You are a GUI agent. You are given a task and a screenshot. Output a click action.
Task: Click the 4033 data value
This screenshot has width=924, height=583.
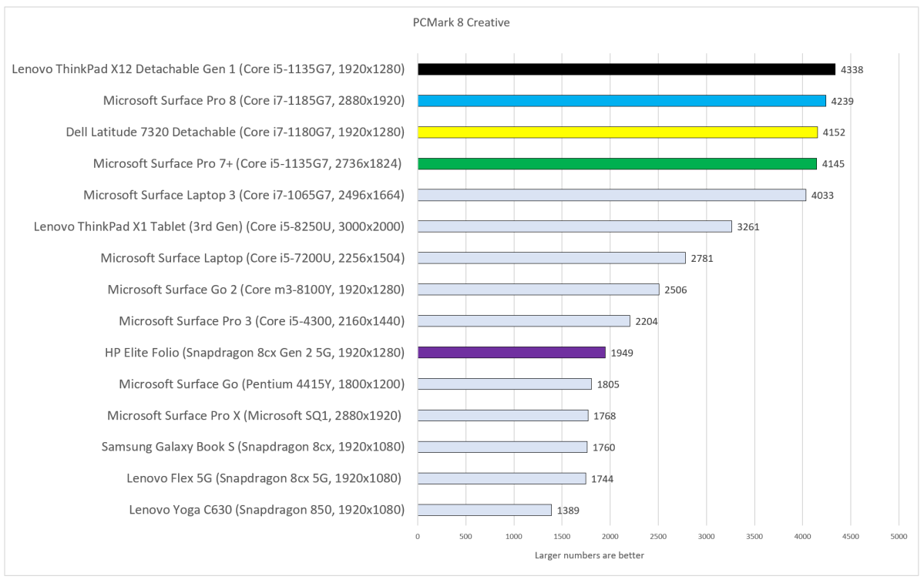click(822, 196)
